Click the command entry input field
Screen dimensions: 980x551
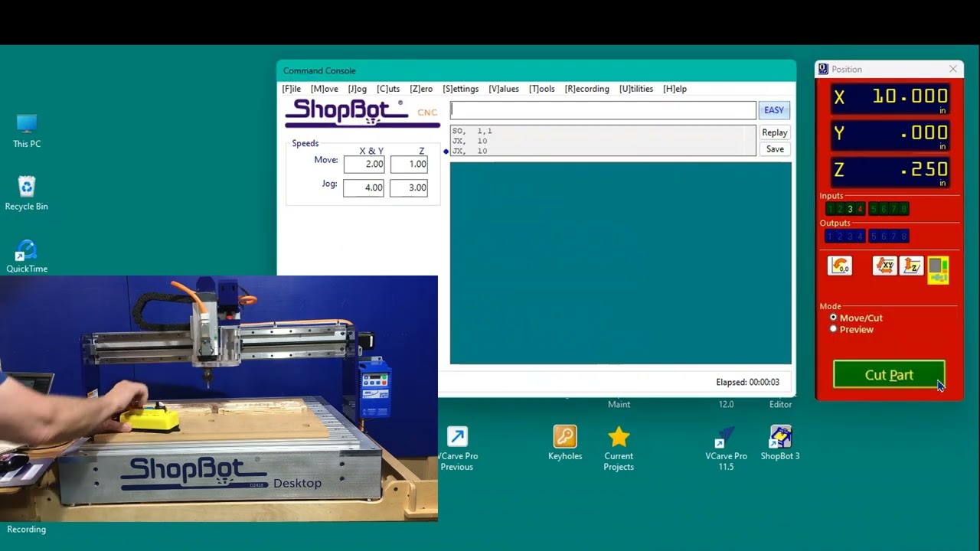(x=603, y=110)
